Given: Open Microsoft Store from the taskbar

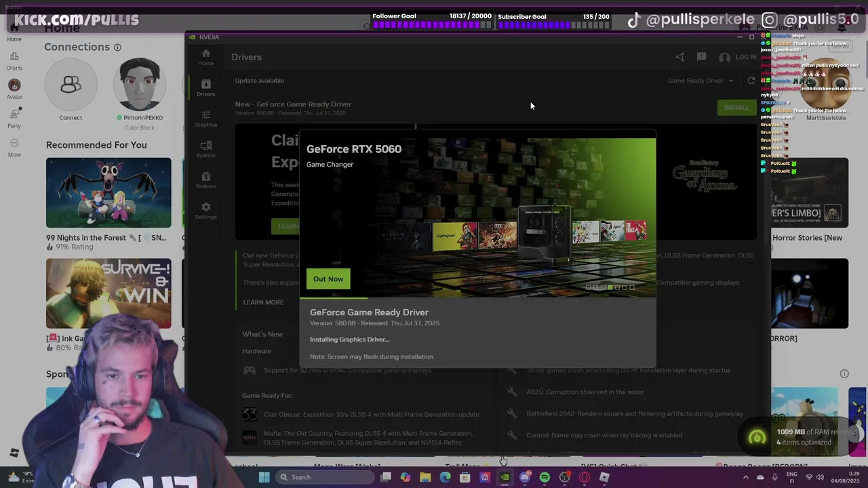Looking at the screenshot, I should 465,477.
